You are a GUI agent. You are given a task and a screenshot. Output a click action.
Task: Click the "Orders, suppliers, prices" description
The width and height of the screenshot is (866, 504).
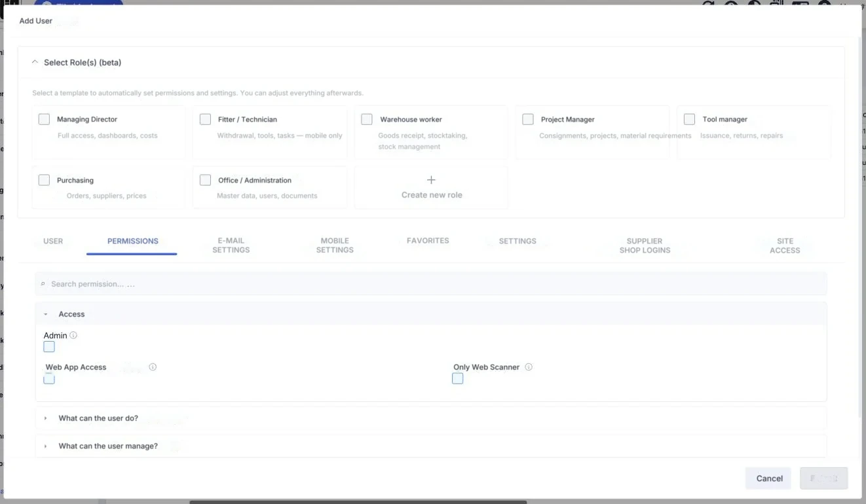(x=107, y=196)
